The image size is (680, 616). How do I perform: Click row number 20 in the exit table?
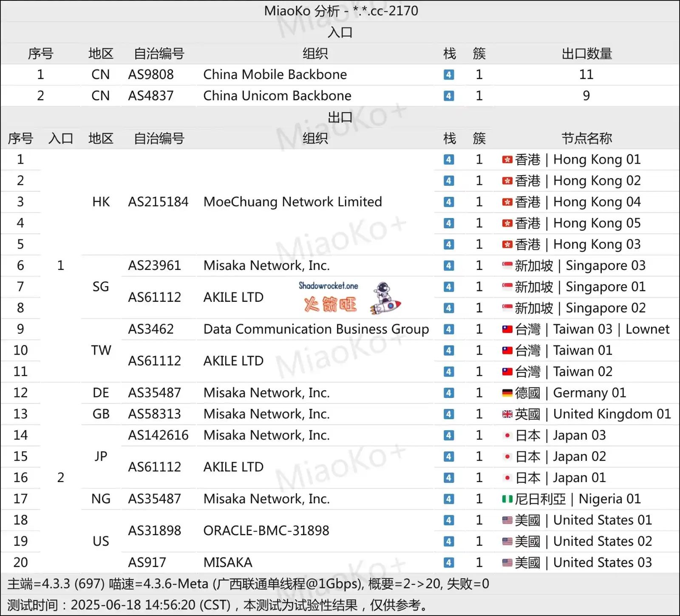click(x=20, y=563)
